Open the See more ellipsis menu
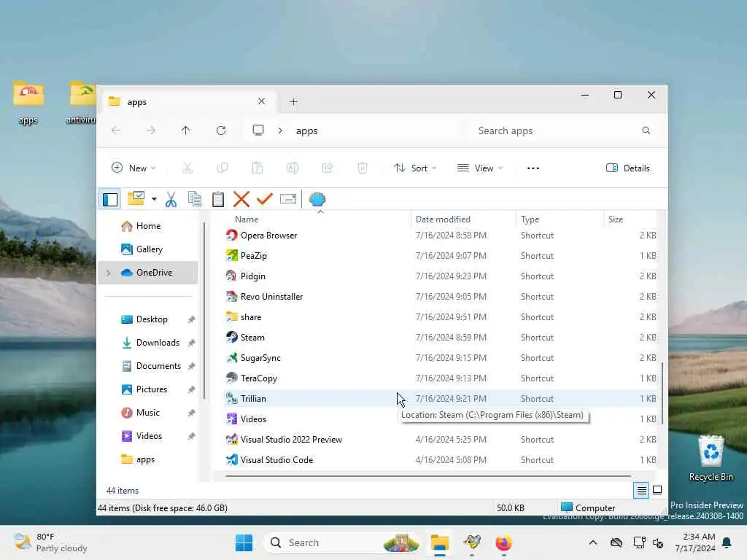 533,168
